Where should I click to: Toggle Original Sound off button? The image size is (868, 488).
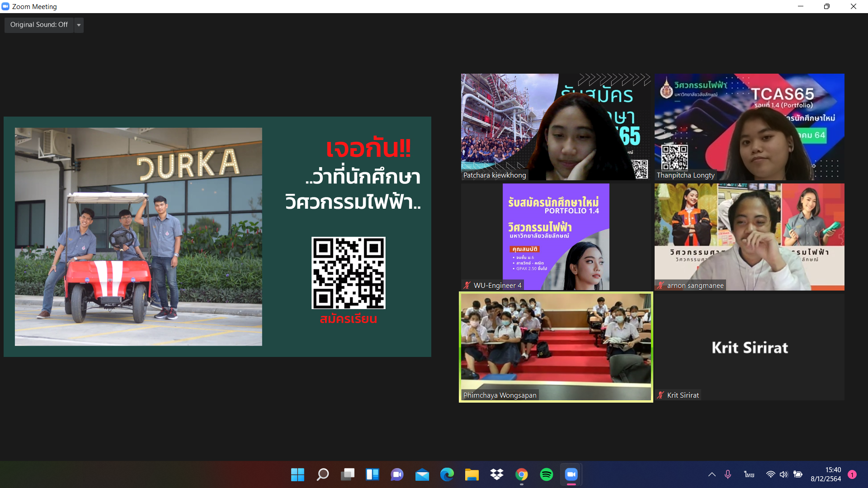(39, 25)
